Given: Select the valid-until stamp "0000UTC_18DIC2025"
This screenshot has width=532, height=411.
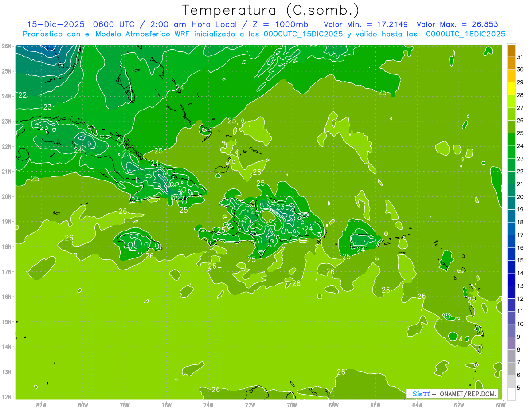Looking at the screenshot, I should tap(465, 34).
